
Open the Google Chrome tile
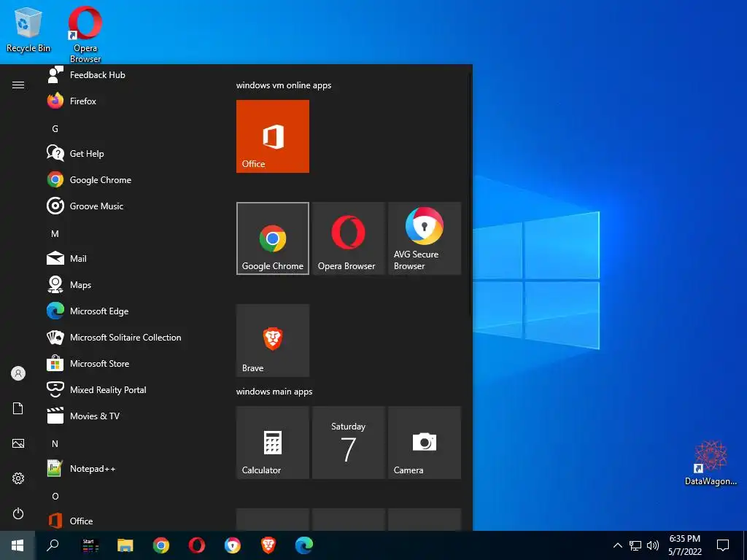(x=273, y=238)
